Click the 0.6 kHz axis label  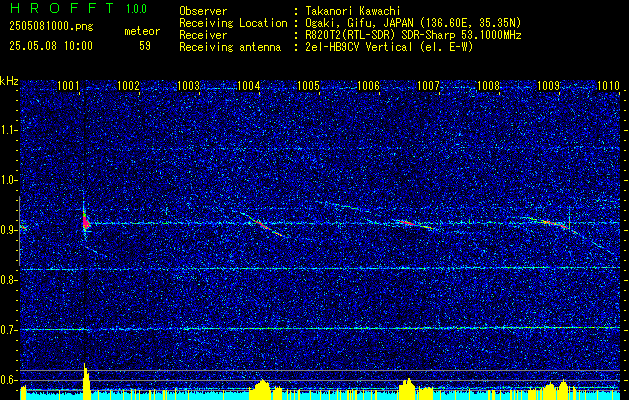point(8,380)
